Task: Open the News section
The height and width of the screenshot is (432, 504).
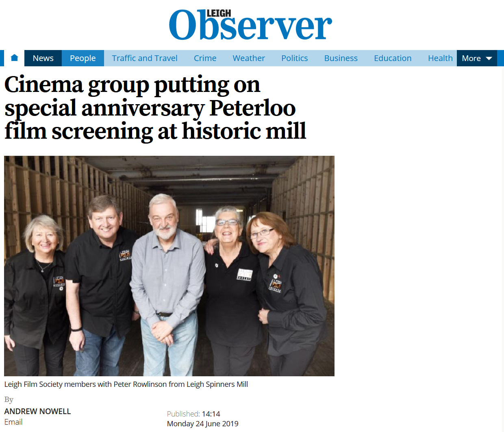Action: coord(43,58)
